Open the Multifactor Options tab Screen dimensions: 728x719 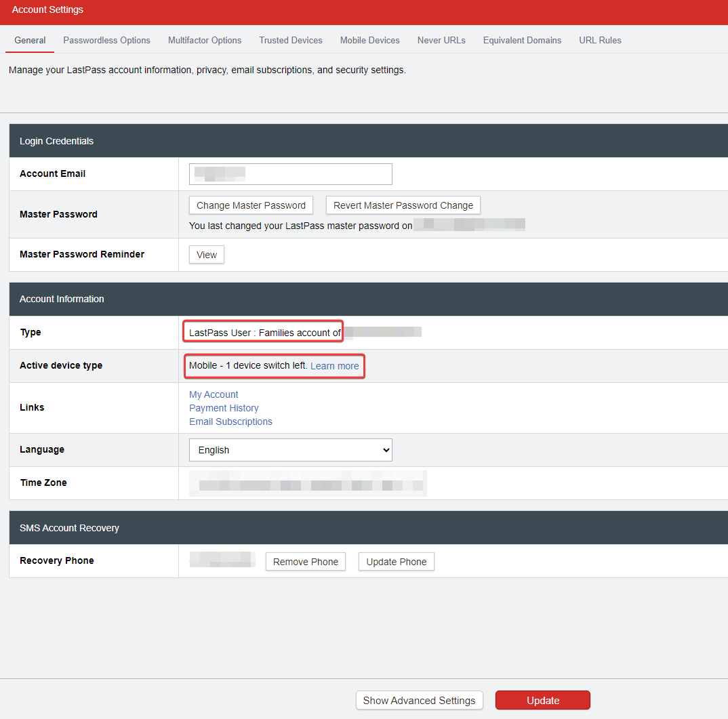[x=205, y=41]
